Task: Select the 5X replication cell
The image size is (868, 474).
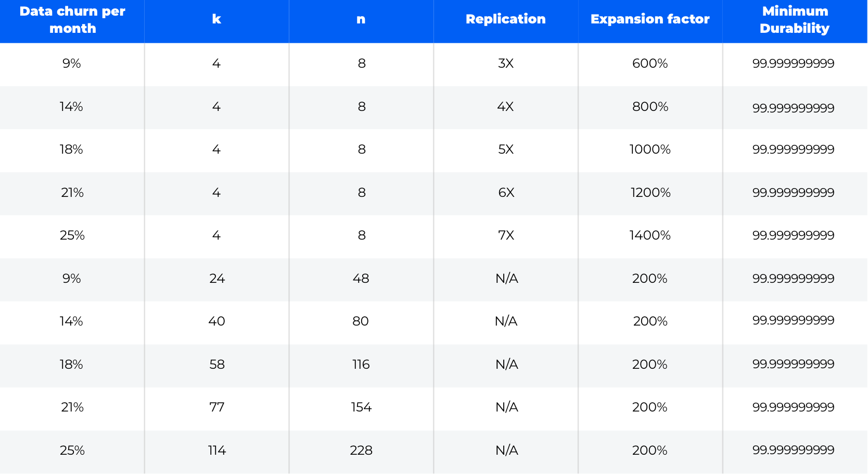Action: (x=506, y=149)
